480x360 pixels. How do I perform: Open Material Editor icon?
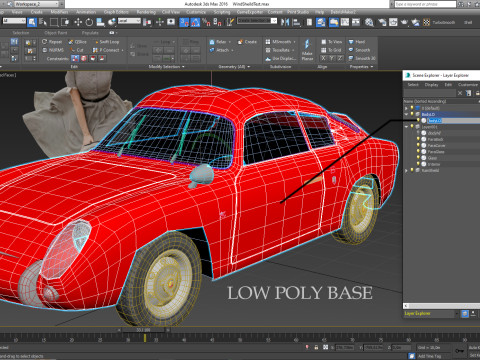[369, 22]
